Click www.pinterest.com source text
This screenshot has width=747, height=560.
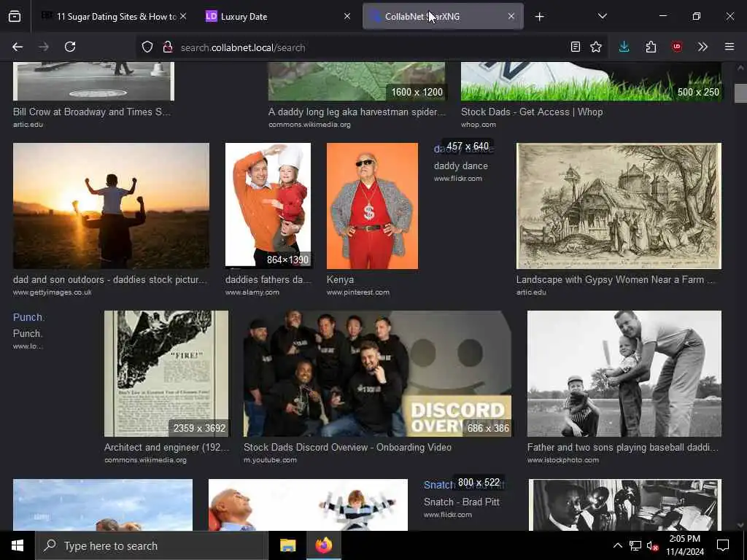357,292
